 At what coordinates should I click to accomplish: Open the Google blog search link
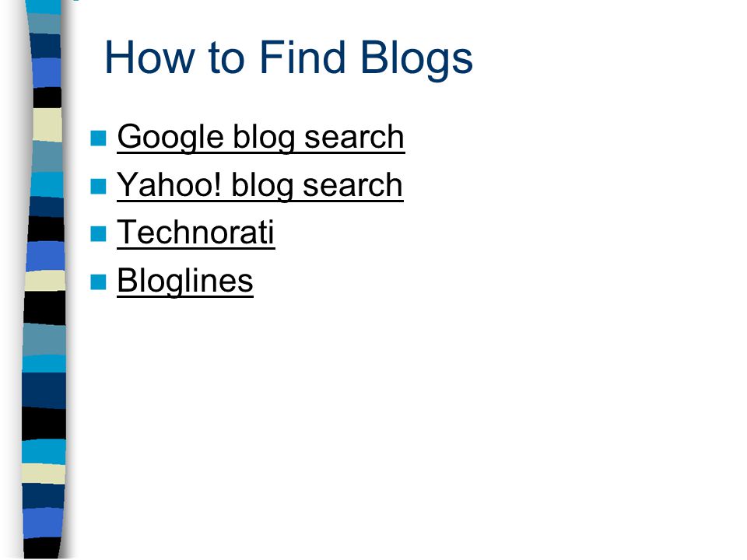pos(261,138)
